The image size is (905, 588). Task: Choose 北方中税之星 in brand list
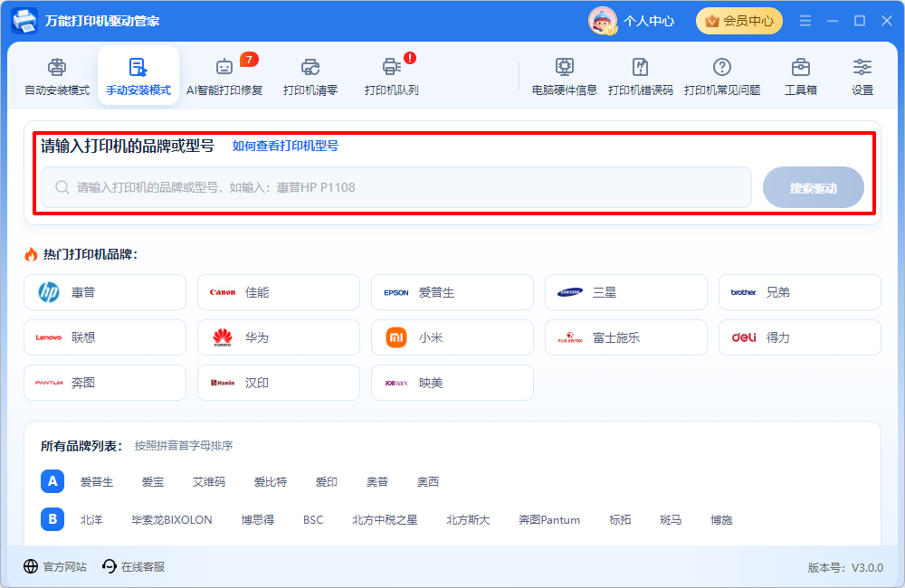(x=385, y=520)
